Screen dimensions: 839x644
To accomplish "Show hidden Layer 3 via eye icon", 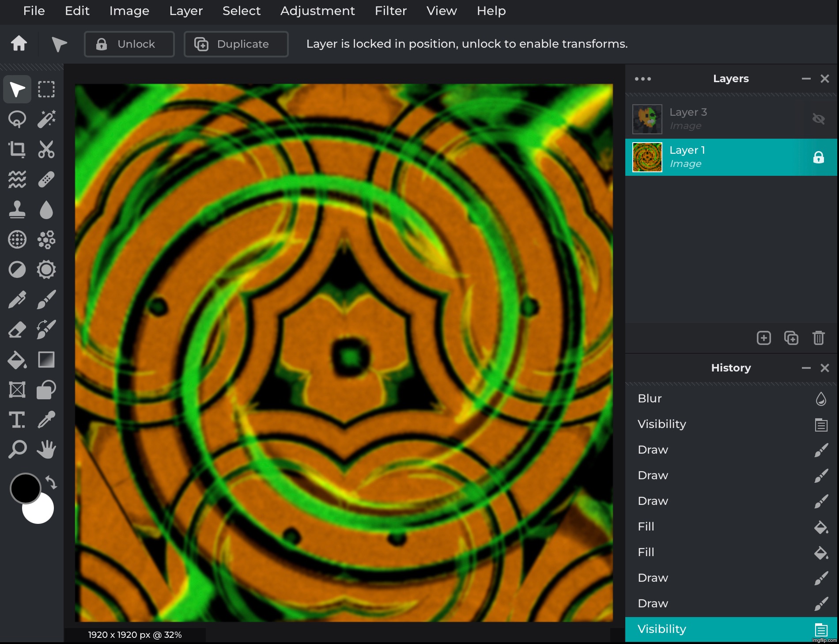I will click(x=818, y=119).
